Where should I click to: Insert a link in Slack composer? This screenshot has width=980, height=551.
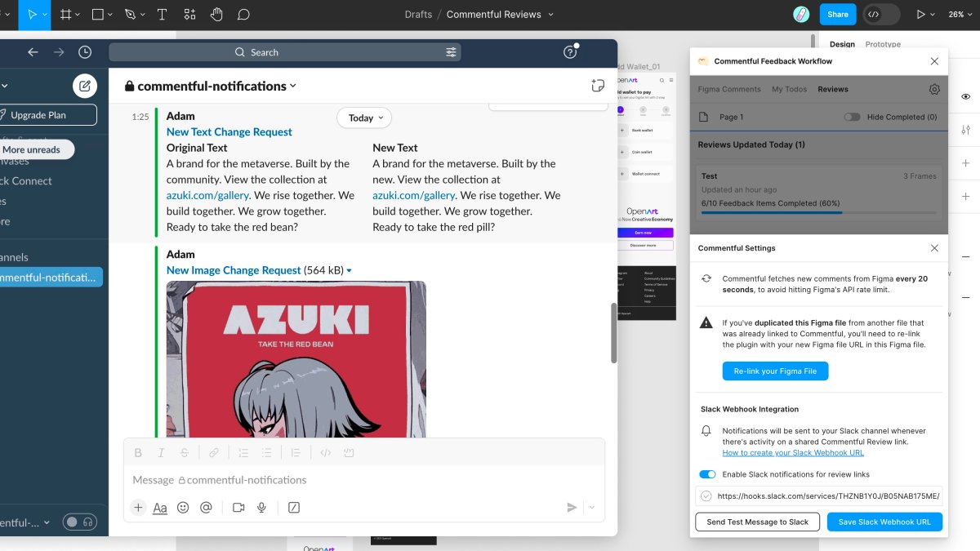214,453
